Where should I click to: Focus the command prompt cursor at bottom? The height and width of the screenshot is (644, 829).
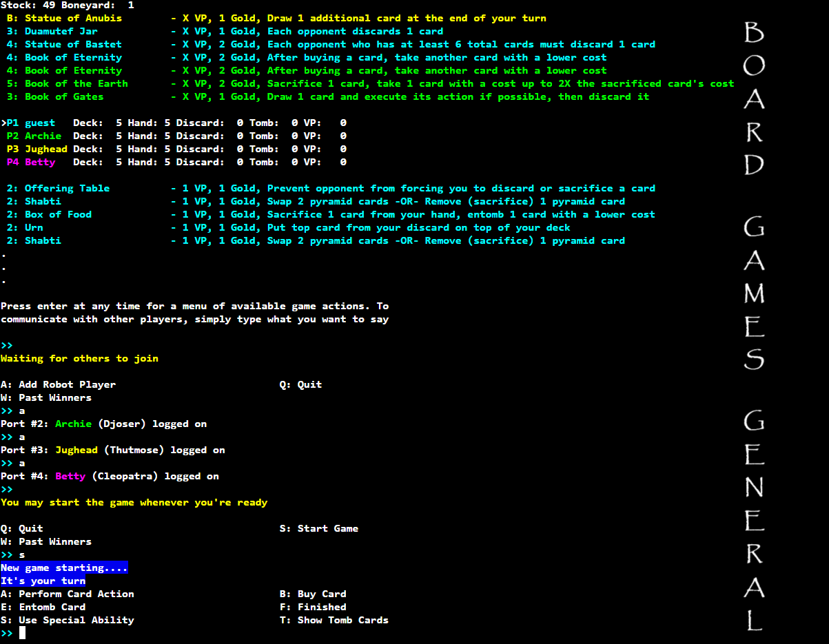22,633
